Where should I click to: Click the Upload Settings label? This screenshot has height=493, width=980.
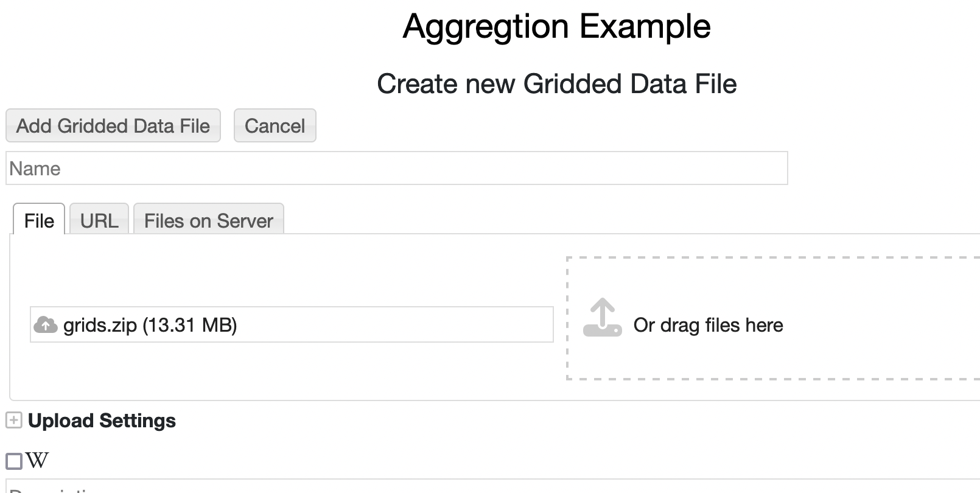pos(102,421)
